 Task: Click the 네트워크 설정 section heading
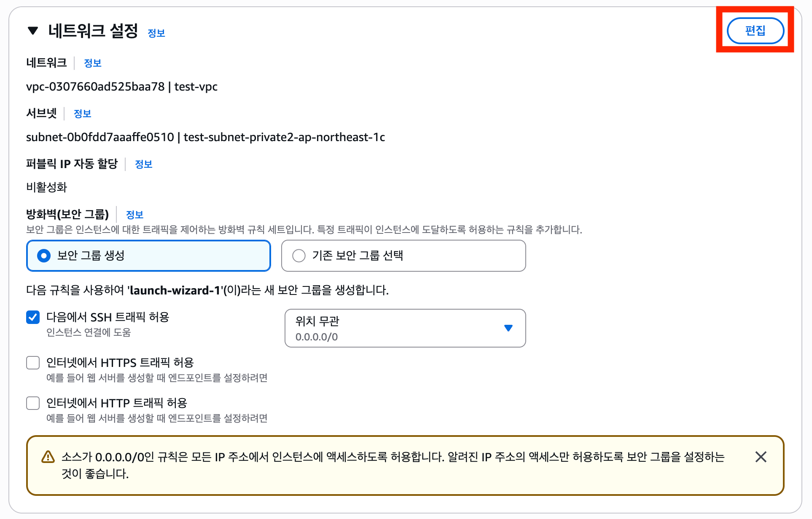(x=93, y=31)
